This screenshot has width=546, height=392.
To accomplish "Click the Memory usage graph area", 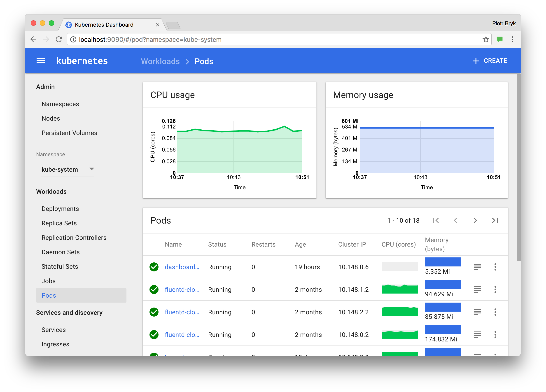I will point(427,147).
